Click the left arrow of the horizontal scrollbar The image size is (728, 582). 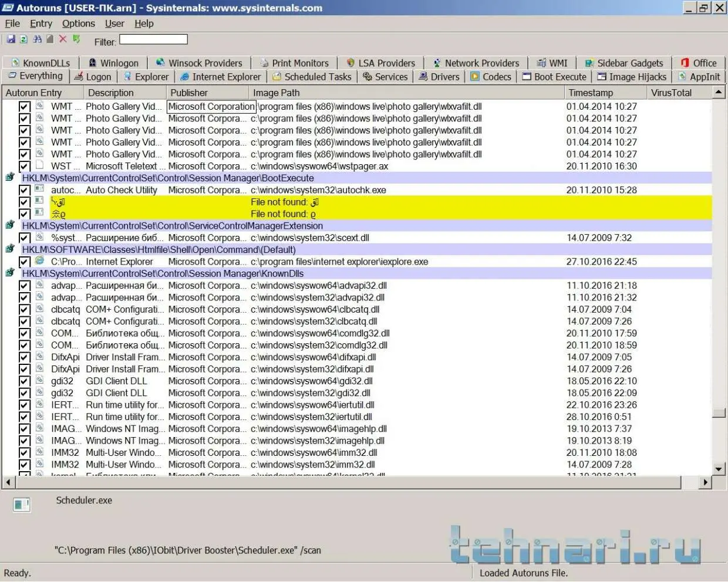point(8,482)
